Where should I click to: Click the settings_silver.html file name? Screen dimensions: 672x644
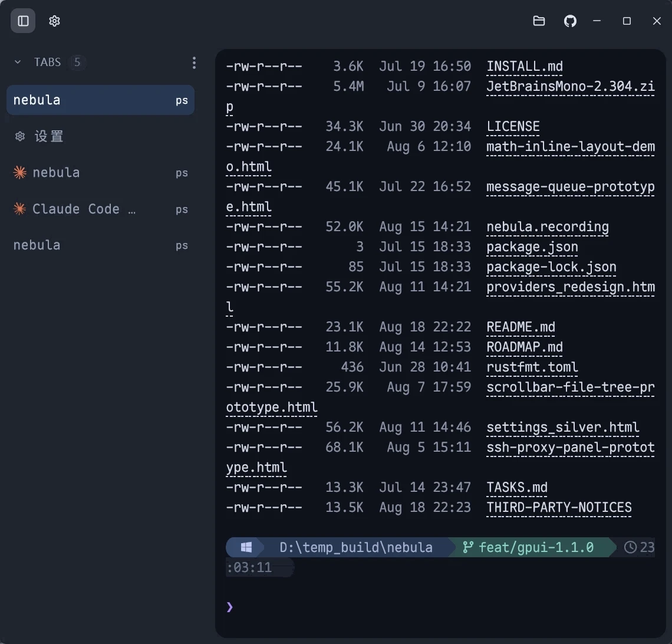tap(563, 428)
